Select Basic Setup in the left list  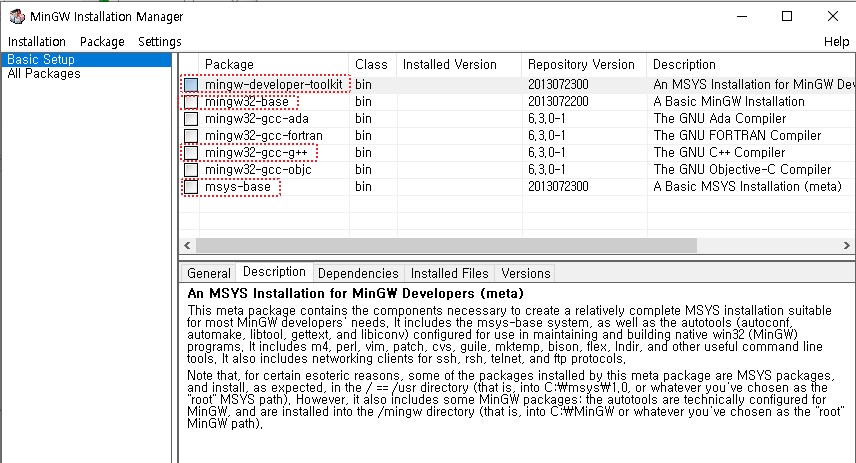(86, 60)
